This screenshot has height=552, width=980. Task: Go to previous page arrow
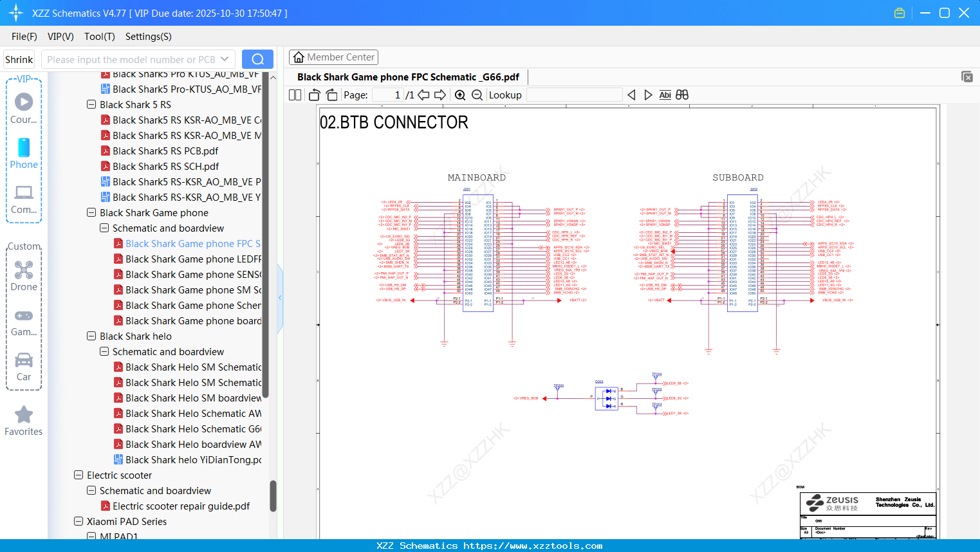point(423,95)
